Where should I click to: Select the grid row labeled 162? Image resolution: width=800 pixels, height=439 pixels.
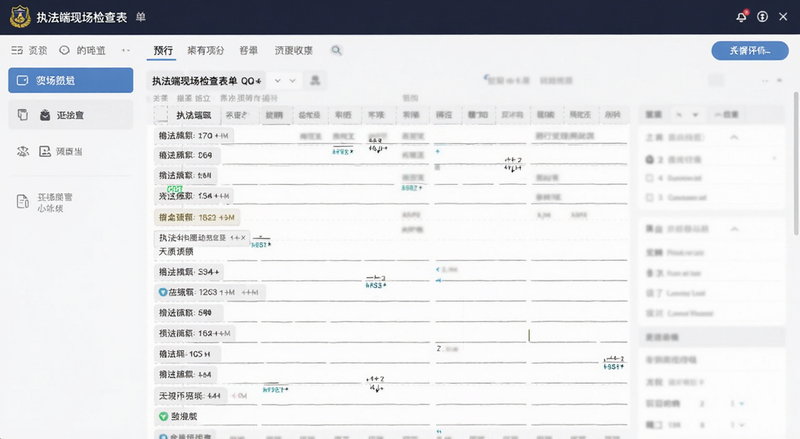tap(194, 333)
